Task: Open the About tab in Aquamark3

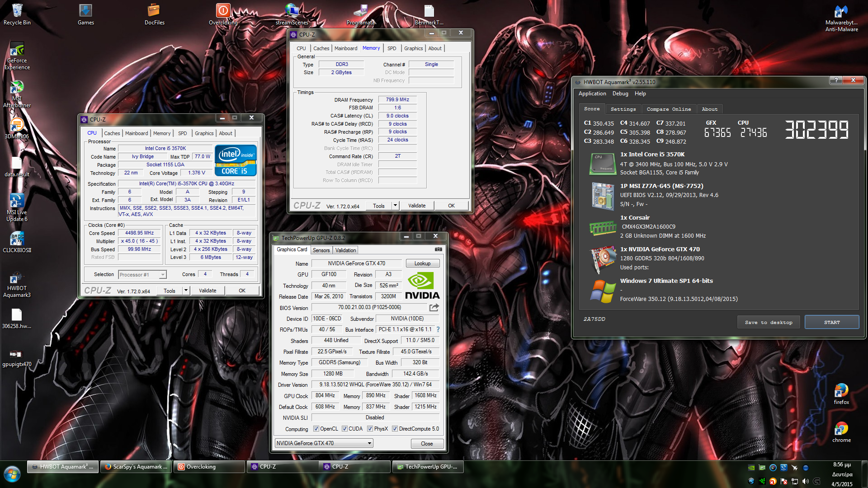Action: pos(709,109)
